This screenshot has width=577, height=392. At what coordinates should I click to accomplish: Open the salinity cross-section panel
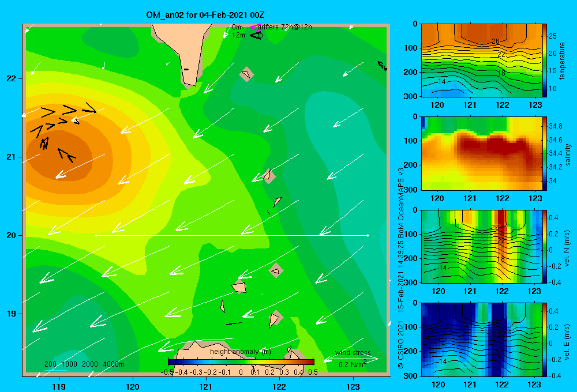(x=482, y=153)
